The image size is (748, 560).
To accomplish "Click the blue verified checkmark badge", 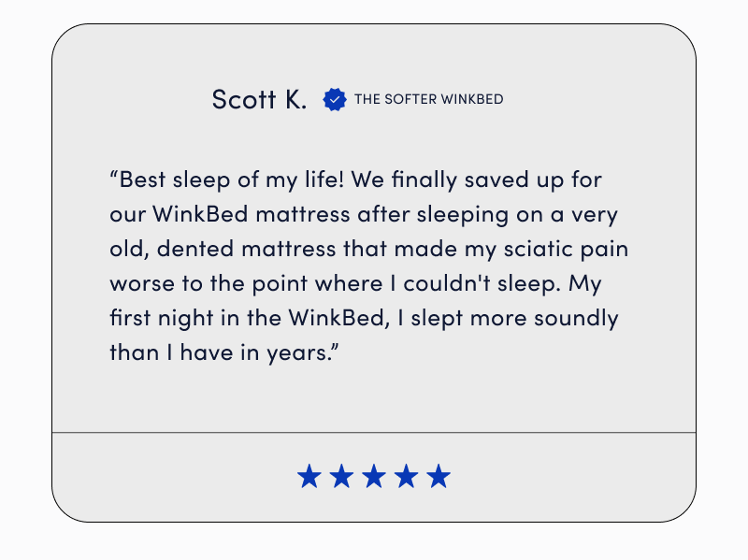I will tap(335, 99).
